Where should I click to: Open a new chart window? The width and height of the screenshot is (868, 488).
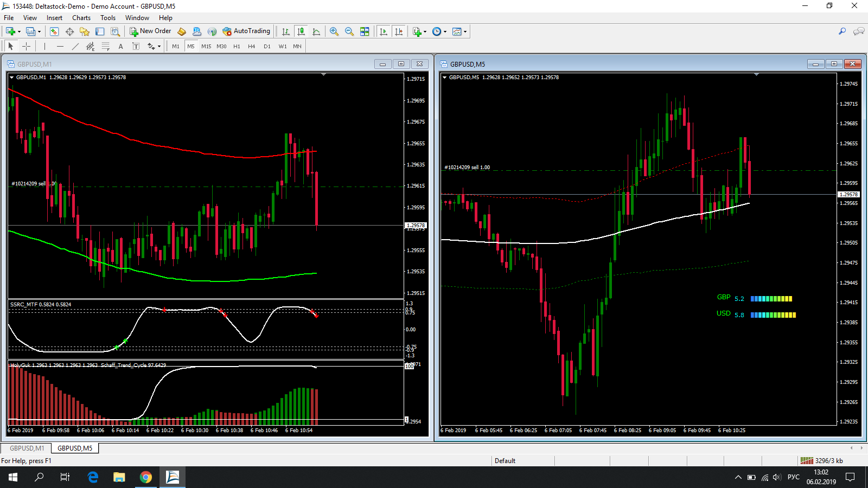click(10, 31)
